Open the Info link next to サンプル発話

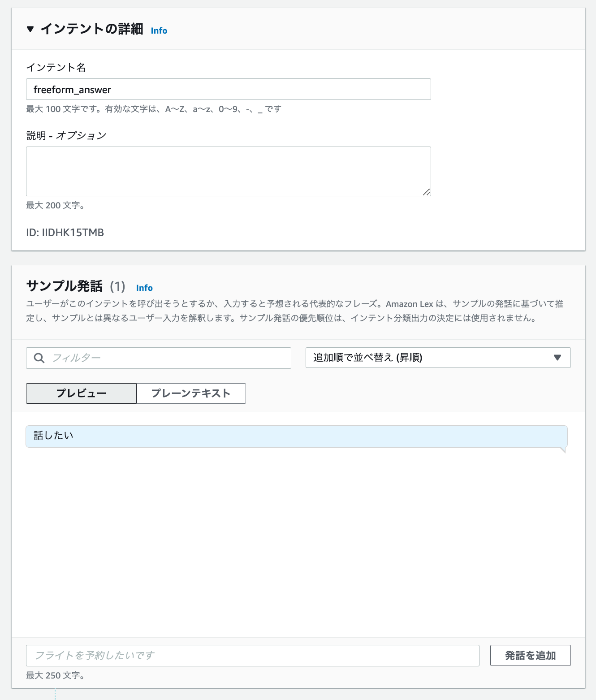pos(144,288)
